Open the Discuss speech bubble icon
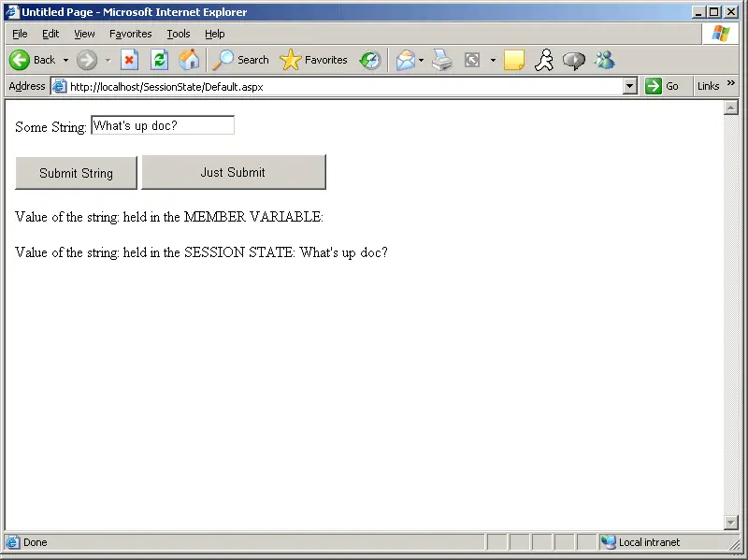 (574, 61)
